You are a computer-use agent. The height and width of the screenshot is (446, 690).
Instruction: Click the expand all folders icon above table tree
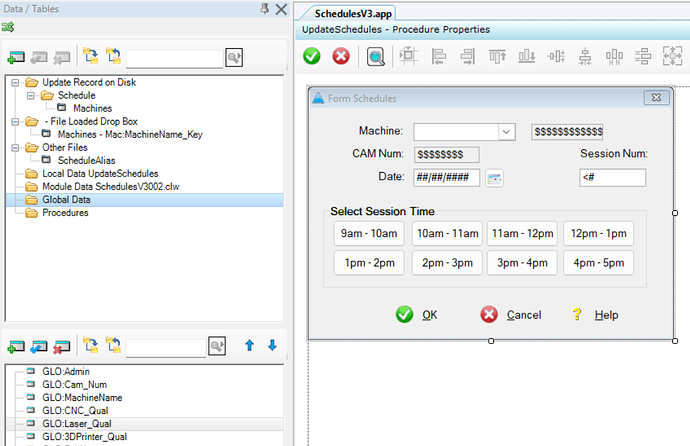(91, 56)
